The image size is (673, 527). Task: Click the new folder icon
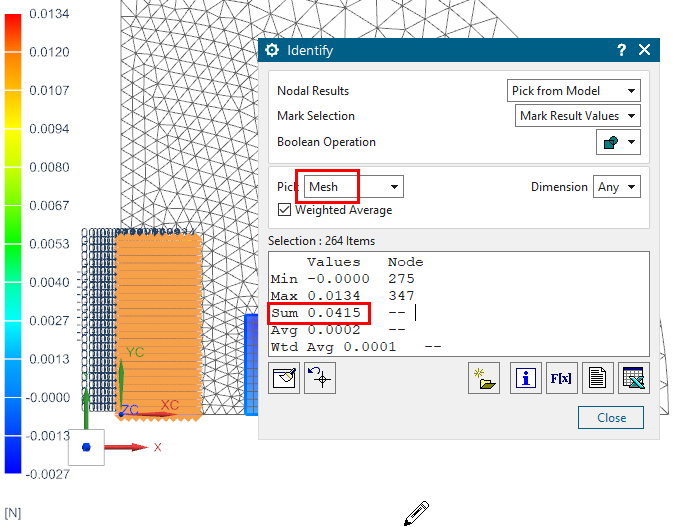point(484,379)
